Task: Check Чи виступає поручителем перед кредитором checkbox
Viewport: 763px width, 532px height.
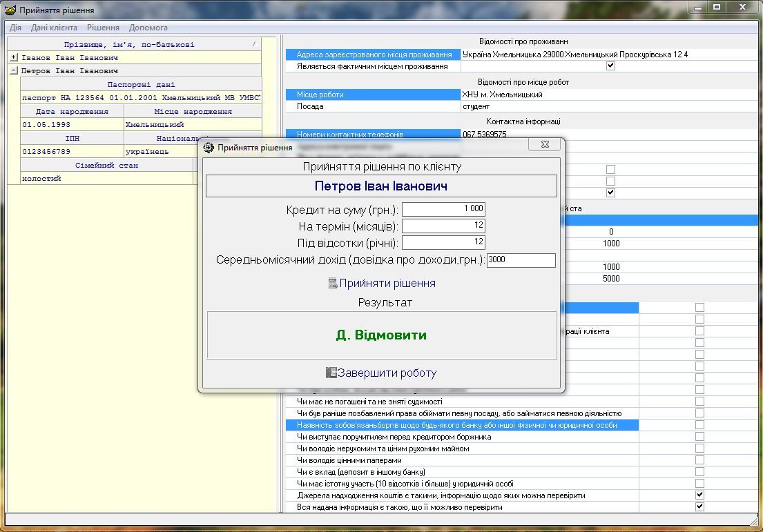Action: pos(699,436)
